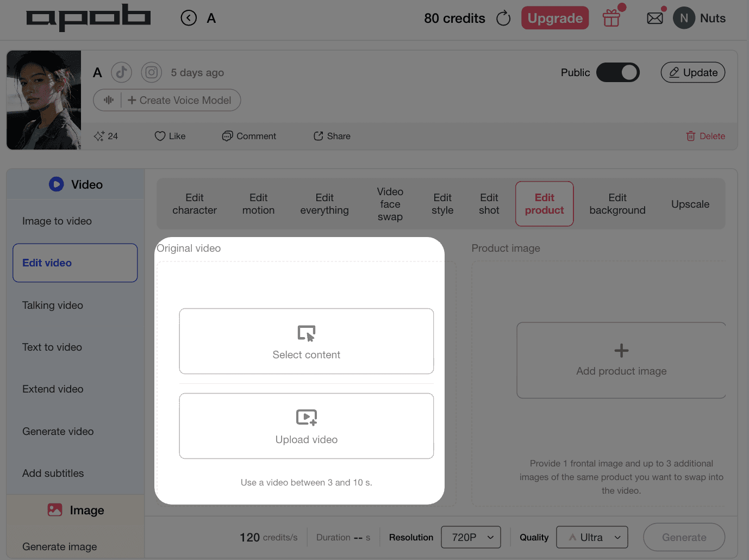749x560 pixels.
Task: Click the Upload video icon
Action: (307, 417)
